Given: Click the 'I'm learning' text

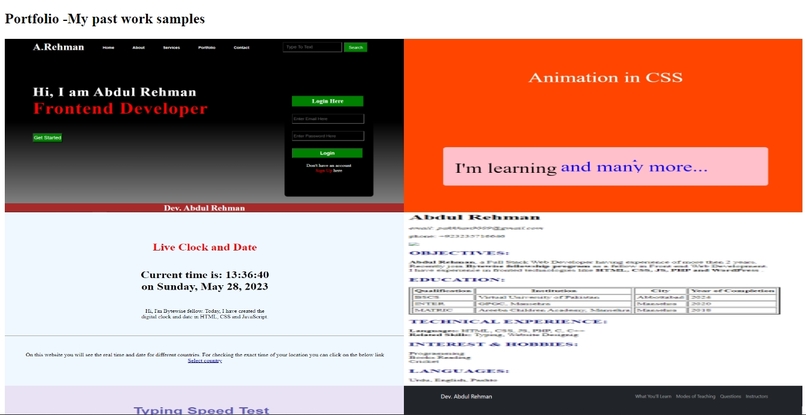Looking at the screenshot, I should 506,168.
